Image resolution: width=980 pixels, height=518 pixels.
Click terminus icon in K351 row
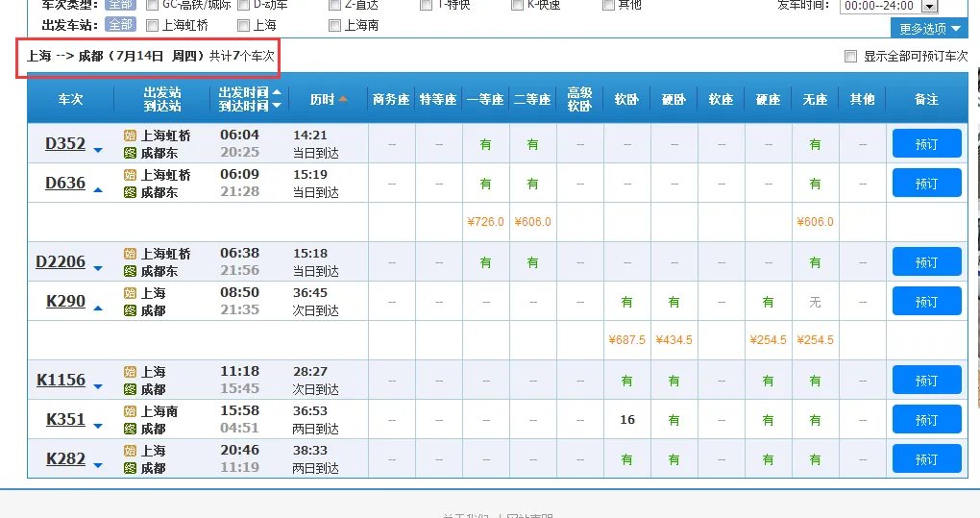point(130,428)
